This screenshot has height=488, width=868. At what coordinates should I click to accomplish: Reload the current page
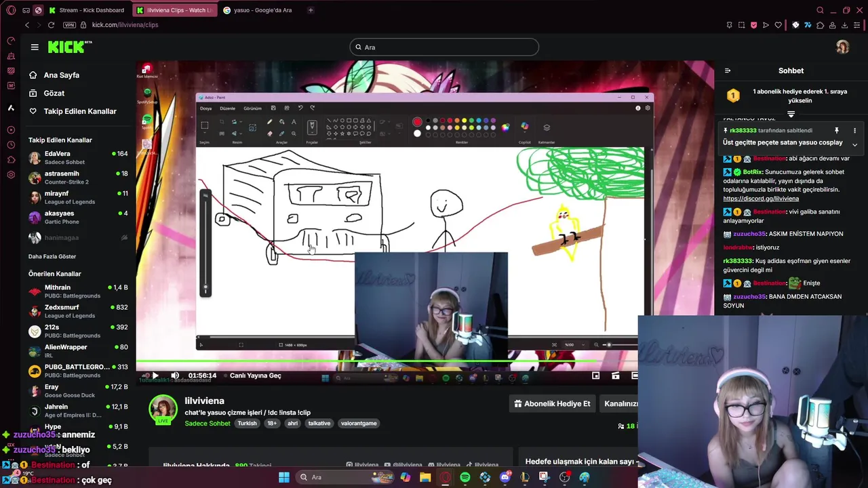(51, 25)
